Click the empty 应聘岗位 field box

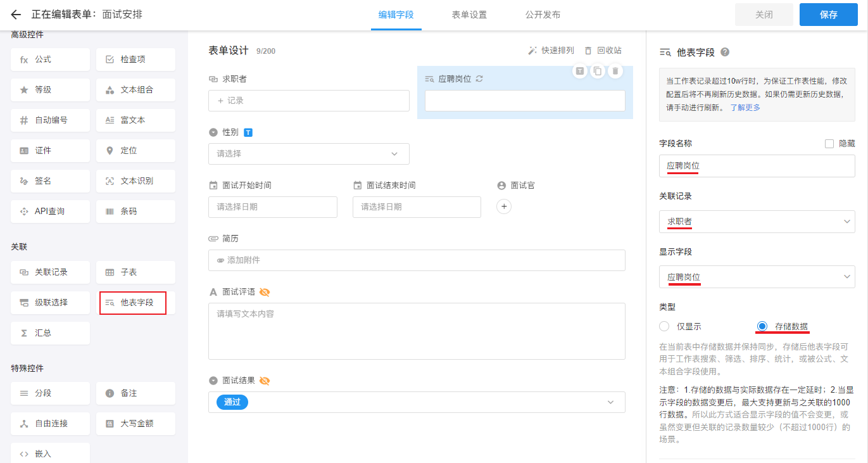click(525, 101)
